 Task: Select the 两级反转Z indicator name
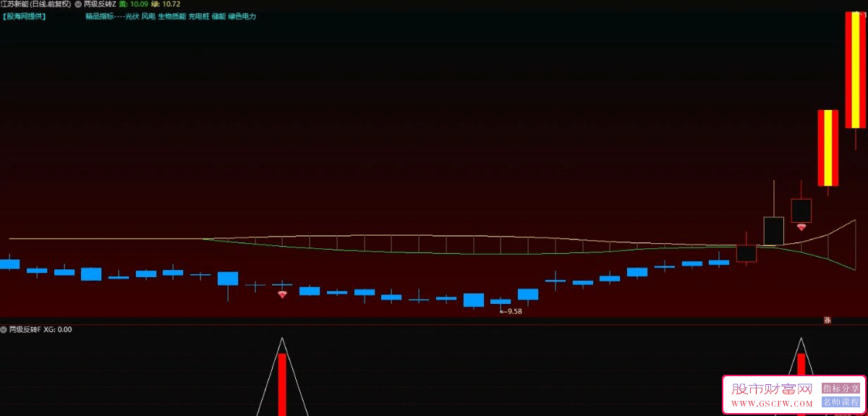click(x=100, y=4)
